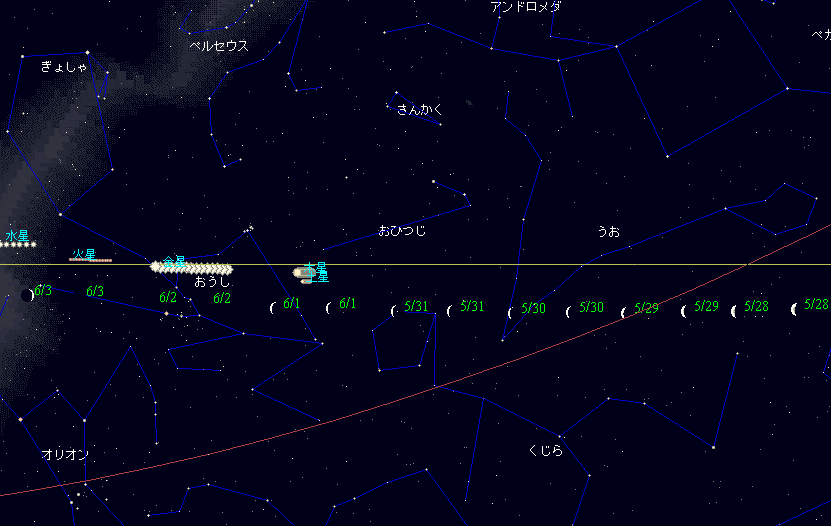This screenshot has width=831, height=526.
Task: Click the 金星 Venus label
Action: pyautogui.click(x=175, y=261)
